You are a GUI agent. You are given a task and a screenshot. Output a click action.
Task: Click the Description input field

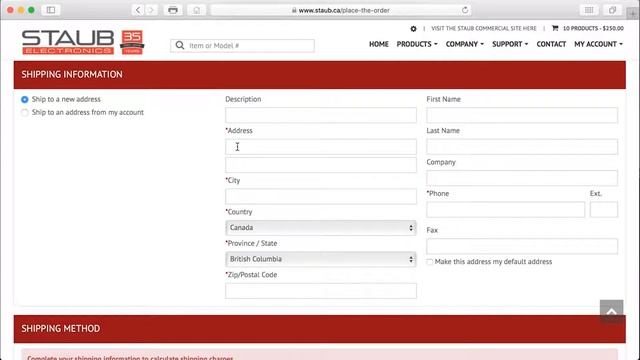321,115
